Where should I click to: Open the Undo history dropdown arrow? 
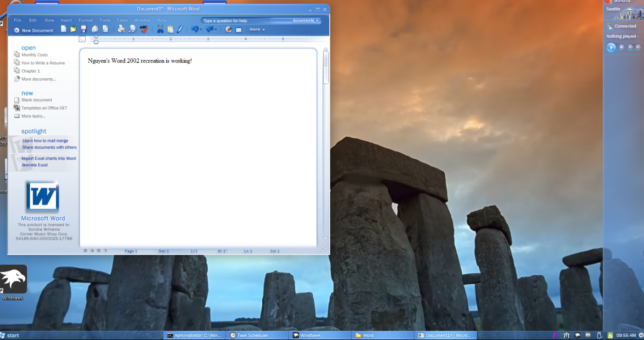(x=201, y=30)
